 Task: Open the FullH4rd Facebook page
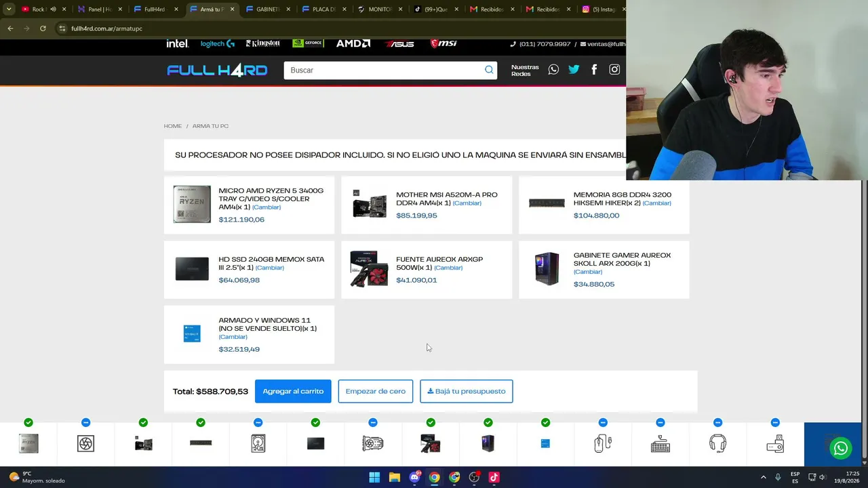(x=594, y=70)
